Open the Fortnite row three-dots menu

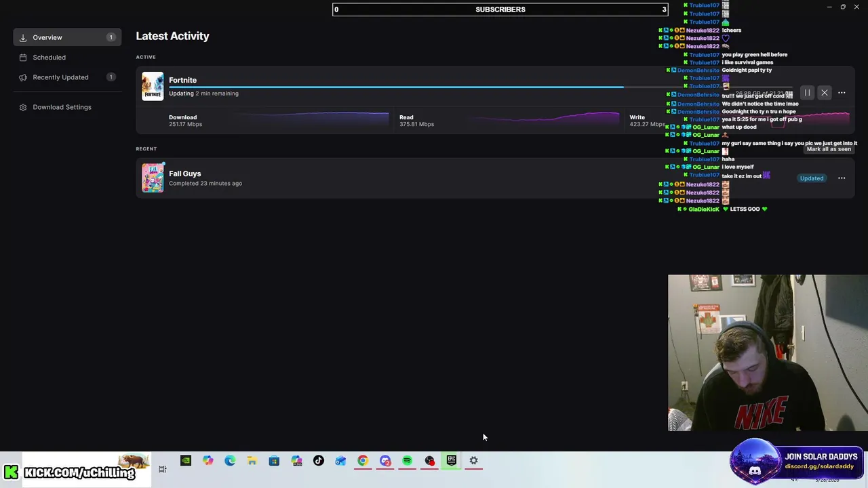coord(842,93)
